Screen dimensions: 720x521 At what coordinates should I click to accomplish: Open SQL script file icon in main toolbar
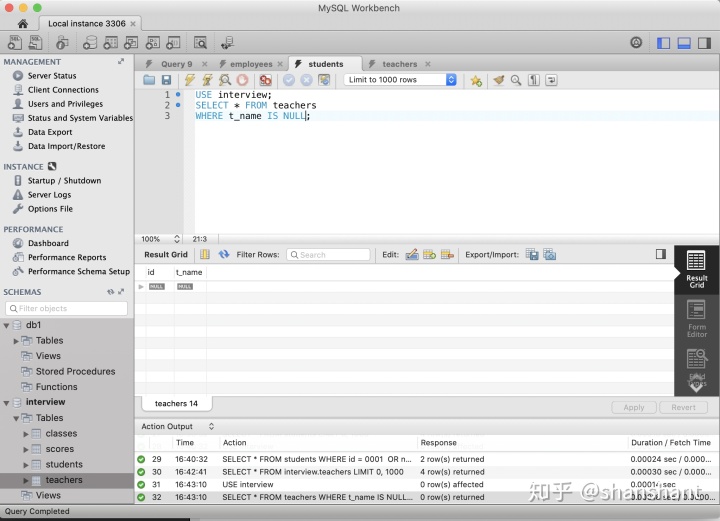tap(35, 43)
